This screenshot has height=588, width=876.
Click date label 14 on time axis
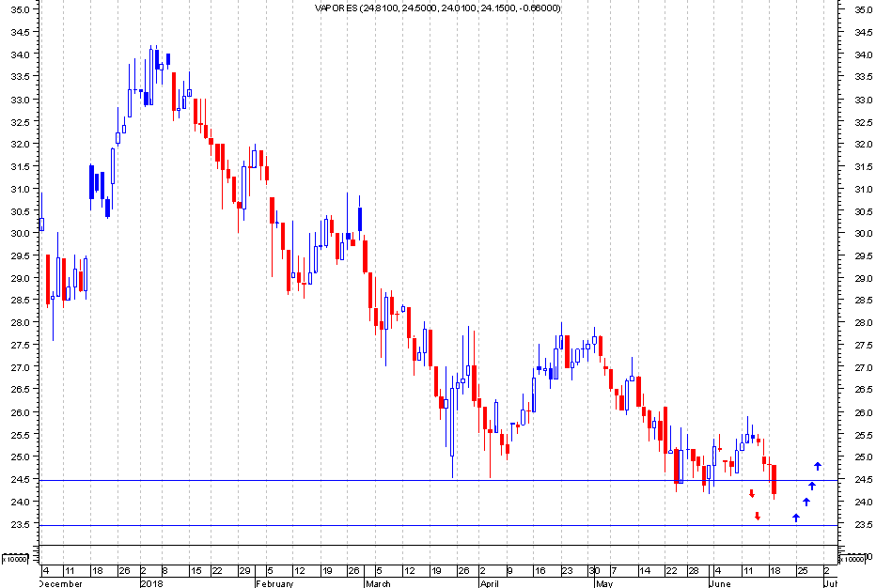(645, 571)
